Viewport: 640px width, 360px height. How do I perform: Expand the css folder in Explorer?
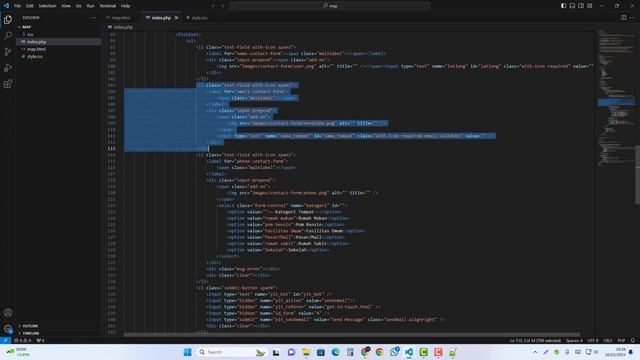point(29,35)
